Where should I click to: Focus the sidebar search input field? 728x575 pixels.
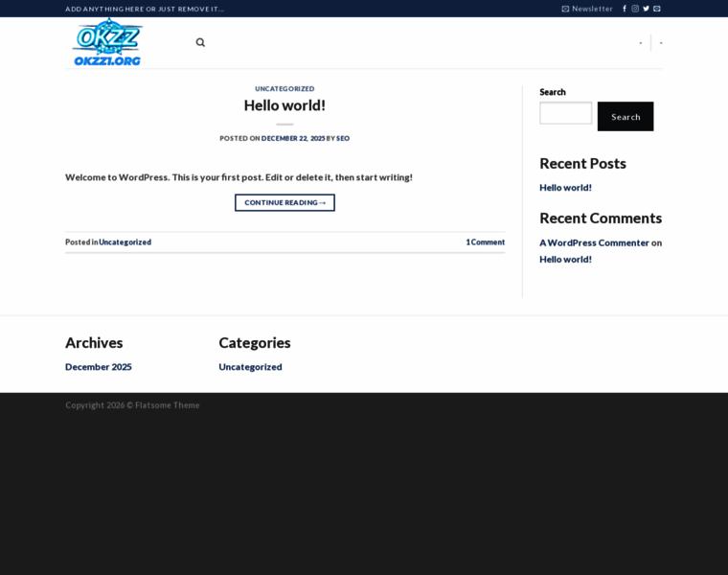(565, 113)
